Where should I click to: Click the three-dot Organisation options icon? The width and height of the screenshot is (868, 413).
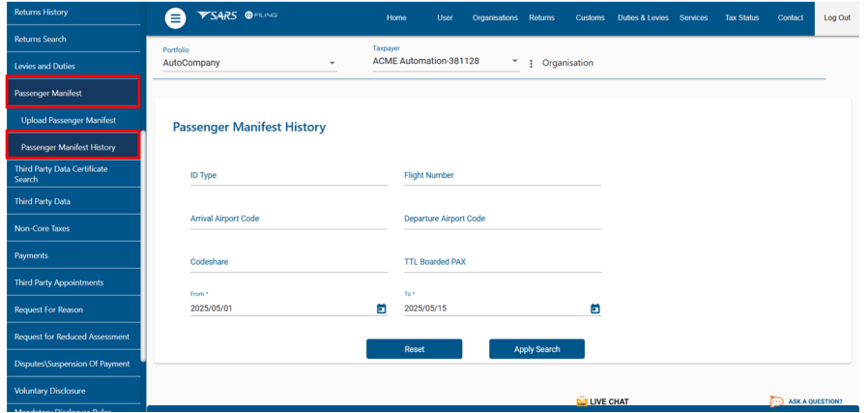click(531, 63)
